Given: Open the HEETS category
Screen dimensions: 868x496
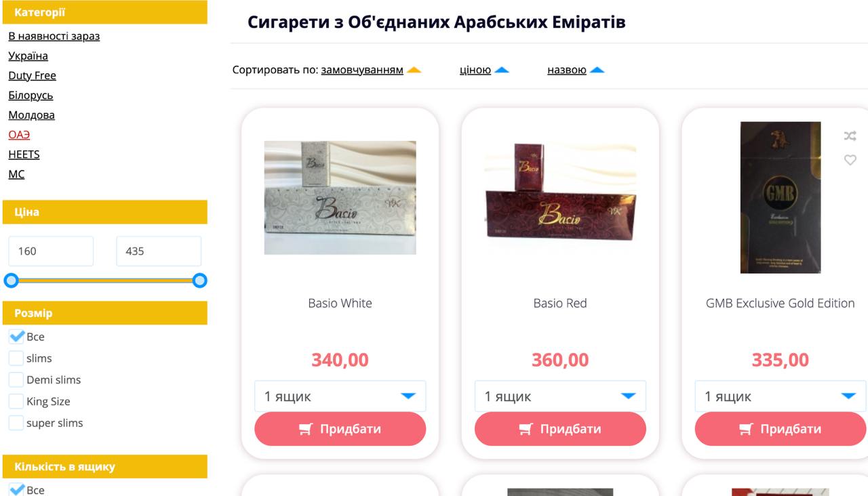Looking at the screenshot, I should (x=24, y=154).
